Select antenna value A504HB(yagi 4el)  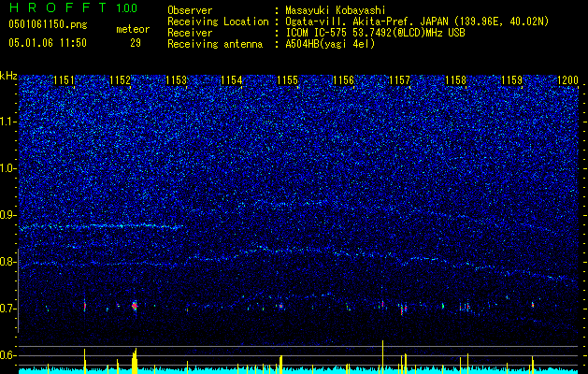click(x=330, y=44)
